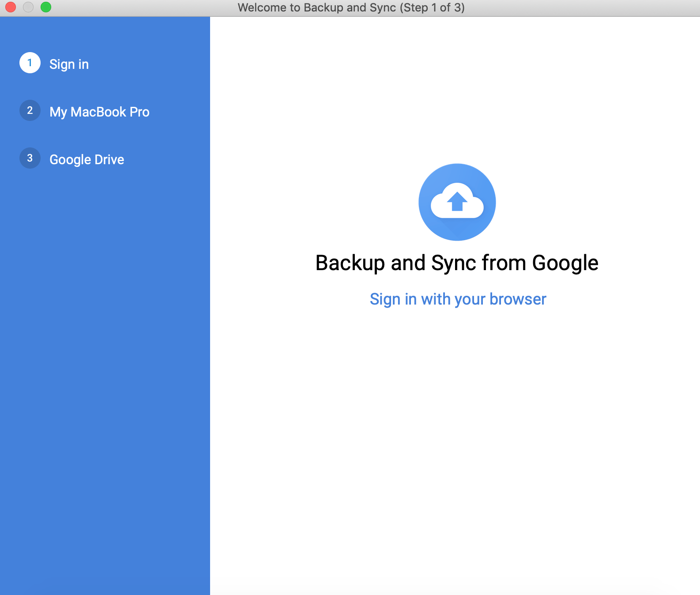The width and height of the screenshot is (700, 595).
Task: Go to the My MacBook Pro step label
Action: coord(99,112)
